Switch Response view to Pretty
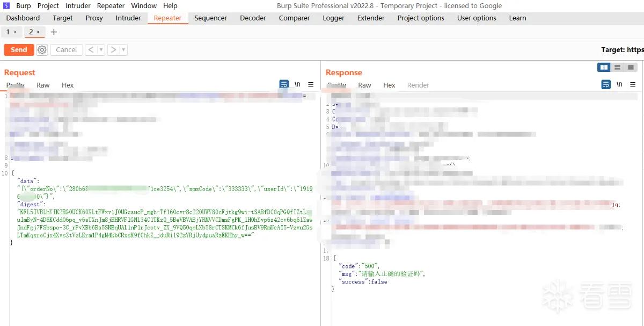 click(x=337, y=85)
